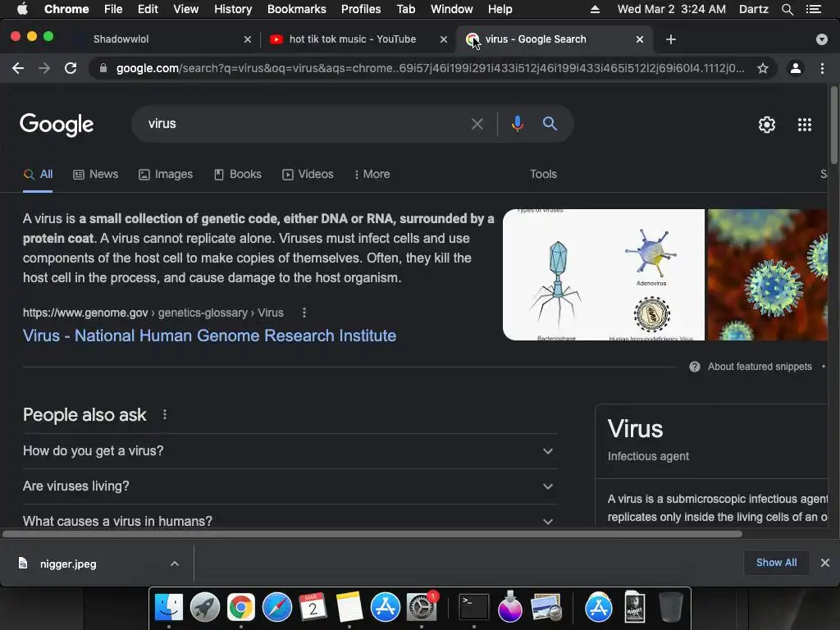Click the browser forward arrow

coord(44,68)
